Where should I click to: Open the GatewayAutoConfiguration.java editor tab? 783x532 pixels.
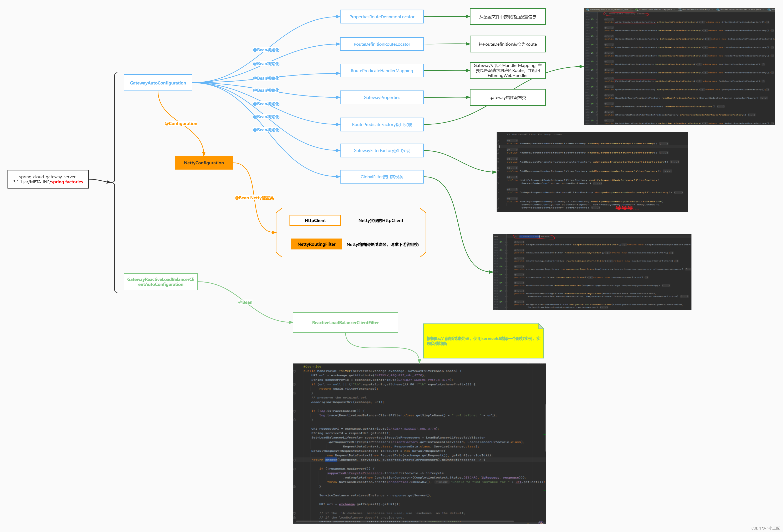click(x=609, y=9)
